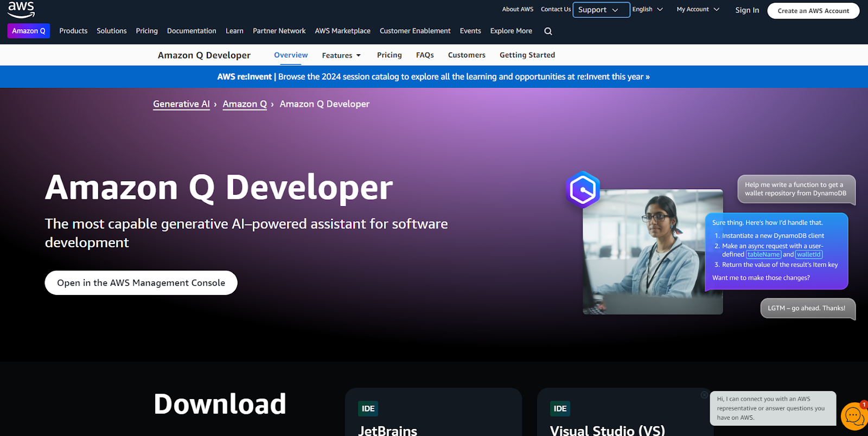Open the Learn menu
The height and width of the screenshot is (436, 868).
click(x=234, y=31)
